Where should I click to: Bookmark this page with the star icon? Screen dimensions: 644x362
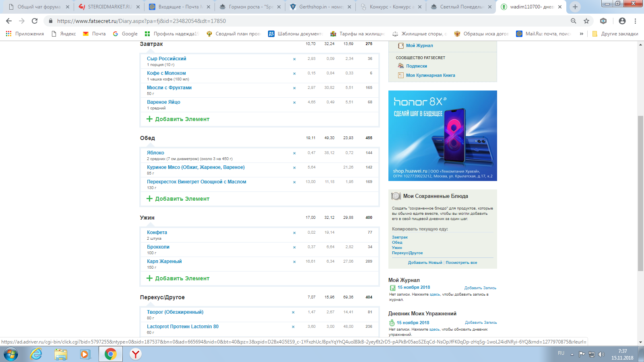pyautogui.click(x=586, y=21)
